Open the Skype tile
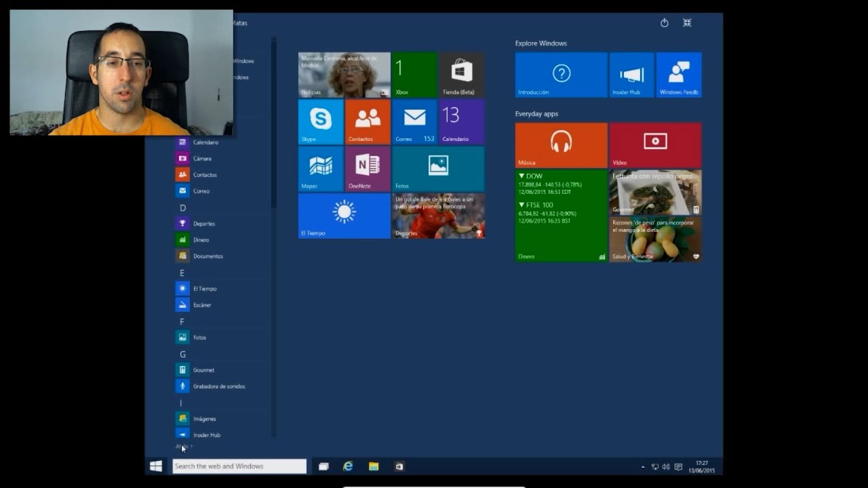Screen dimensions: 868x488 [x=321, y=122]
